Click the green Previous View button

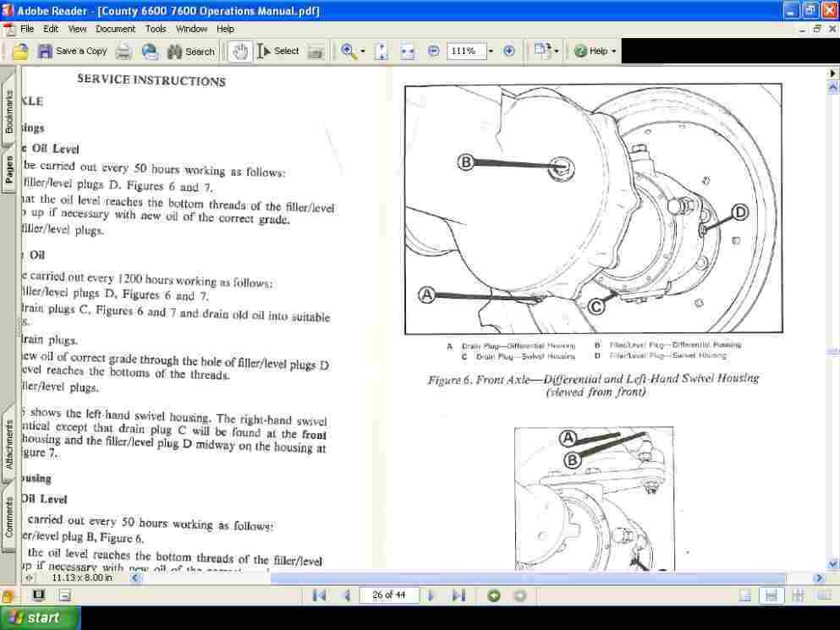[x=494, y=595]
